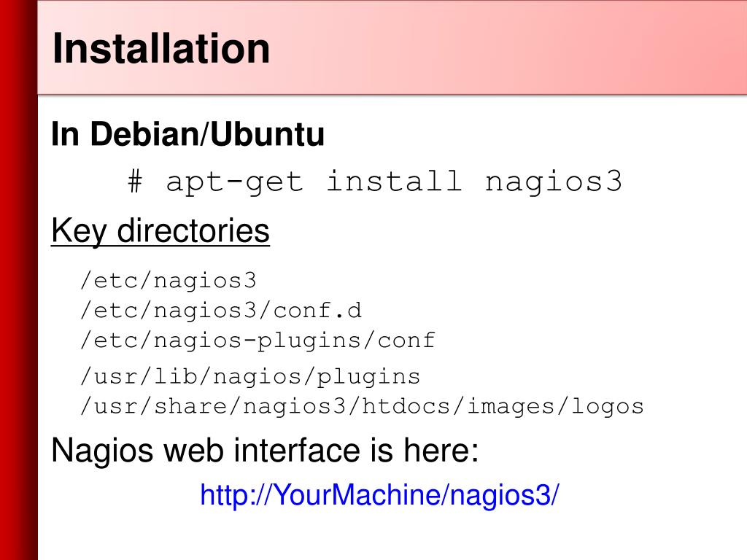Select /usr/share/nagios3/htdocs/images/logos path text
747x560 pixels.
point(362,407)
